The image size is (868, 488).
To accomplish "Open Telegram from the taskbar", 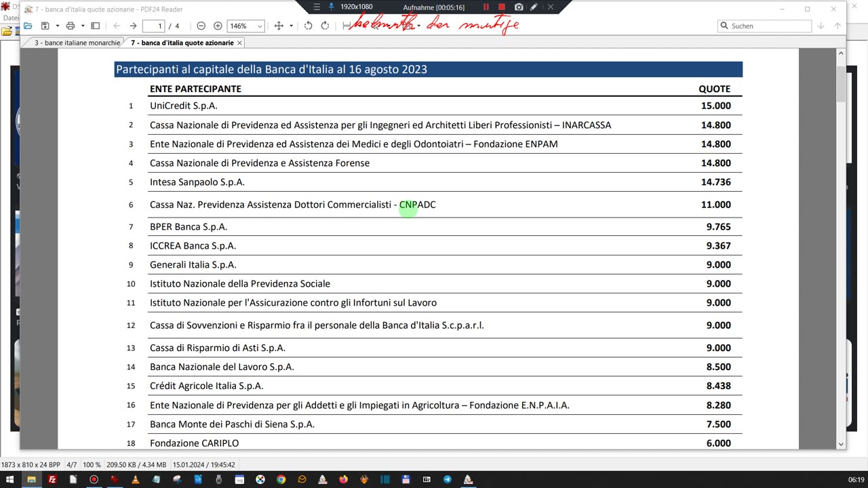I will 448,479.
